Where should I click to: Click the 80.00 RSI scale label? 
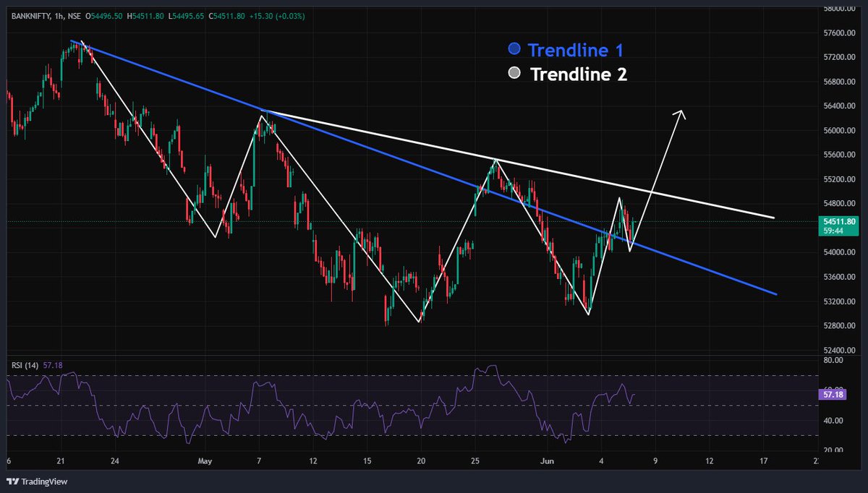coord(833,360)
